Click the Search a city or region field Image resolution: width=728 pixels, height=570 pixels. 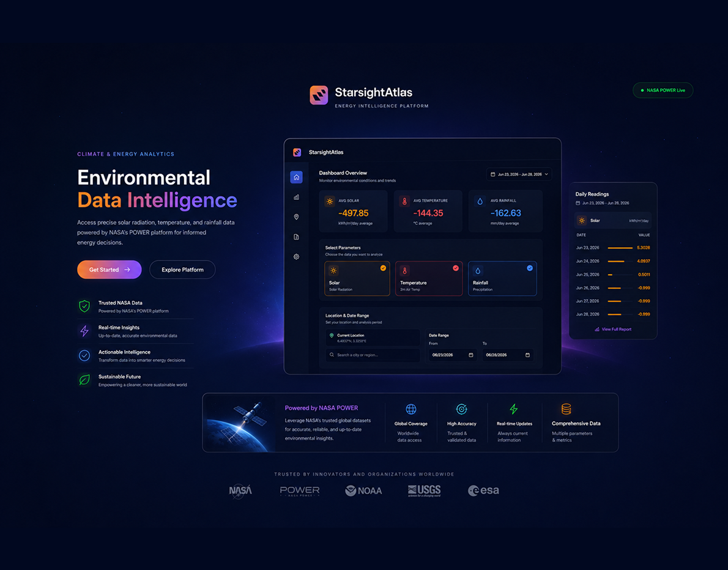[x=373, y=355]
